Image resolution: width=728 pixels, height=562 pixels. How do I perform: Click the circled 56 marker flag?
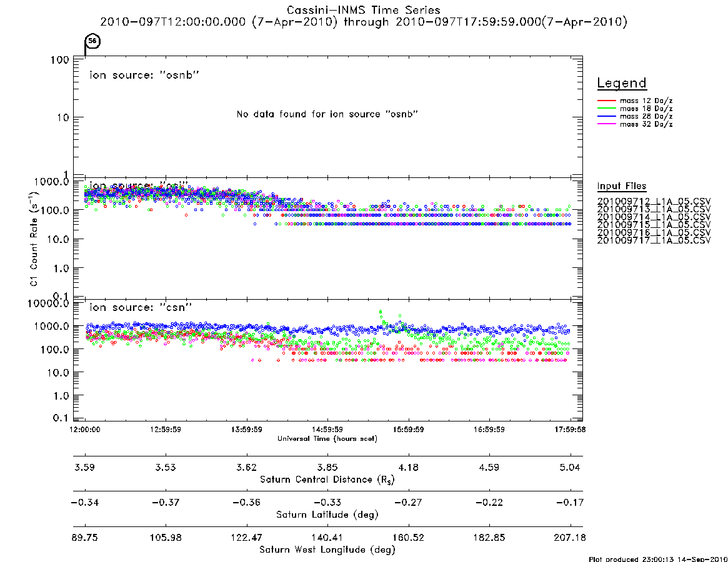pyautogui.click(x=93, y=41)
